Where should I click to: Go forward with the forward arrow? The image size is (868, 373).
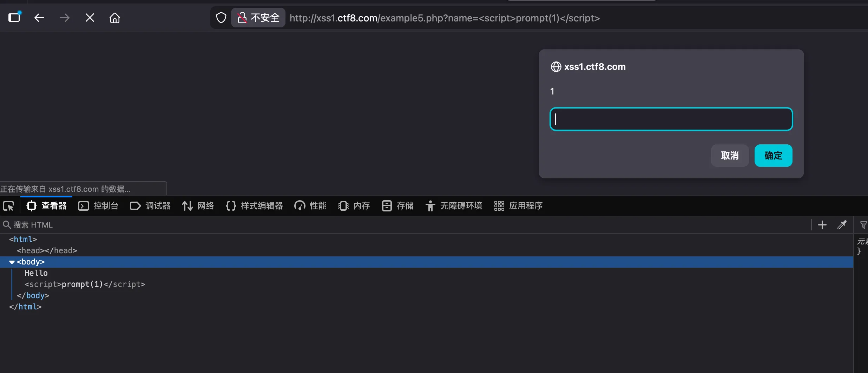pos(65,18)
